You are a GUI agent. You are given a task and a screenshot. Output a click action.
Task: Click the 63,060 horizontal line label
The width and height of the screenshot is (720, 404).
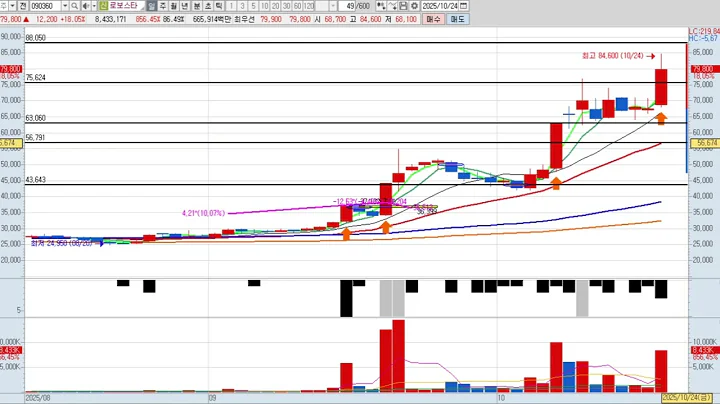tap(35, 118)
